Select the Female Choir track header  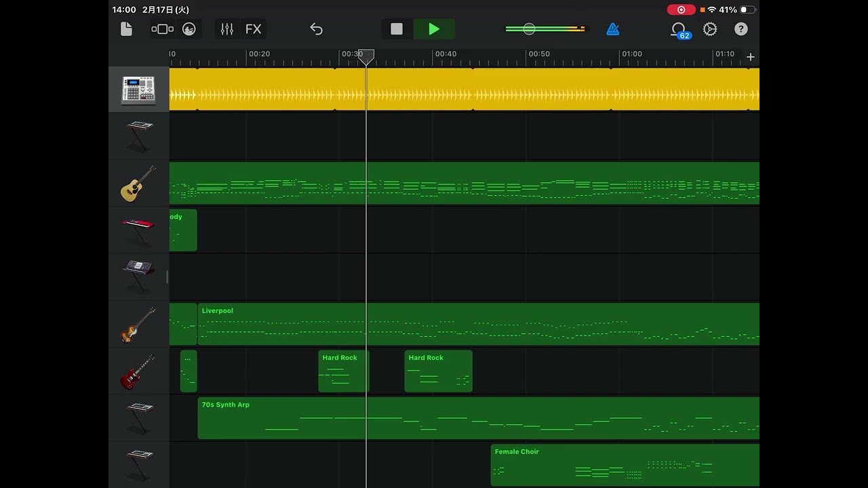[x=138, y=465]
